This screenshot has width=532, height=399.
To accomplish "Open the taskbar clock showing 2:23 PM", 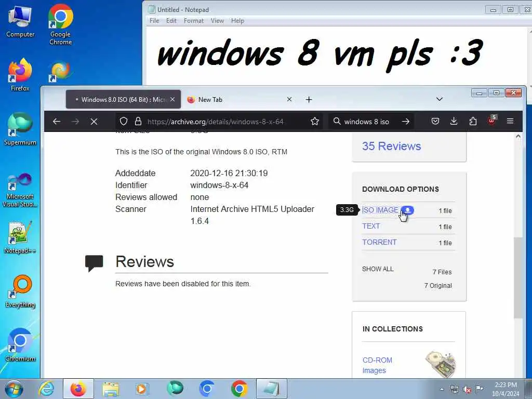I will click(x=506, y=389).
